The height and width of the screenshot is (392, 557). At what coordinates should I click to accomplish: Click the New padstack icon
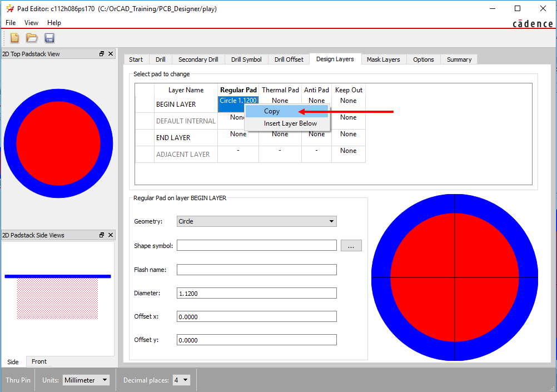coord(14,38)
